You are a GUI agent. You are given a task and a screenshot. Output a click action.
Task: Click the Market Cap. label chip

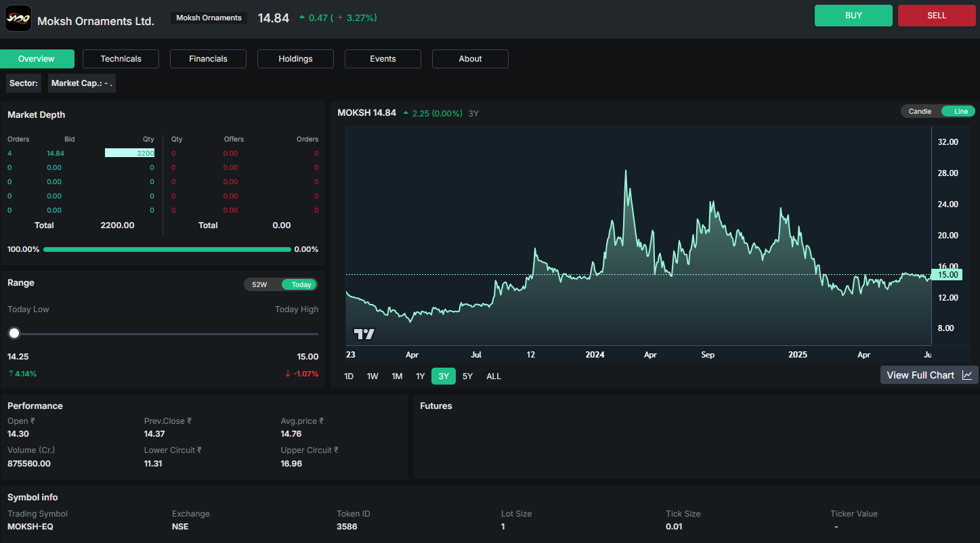(x=82, y=83)
